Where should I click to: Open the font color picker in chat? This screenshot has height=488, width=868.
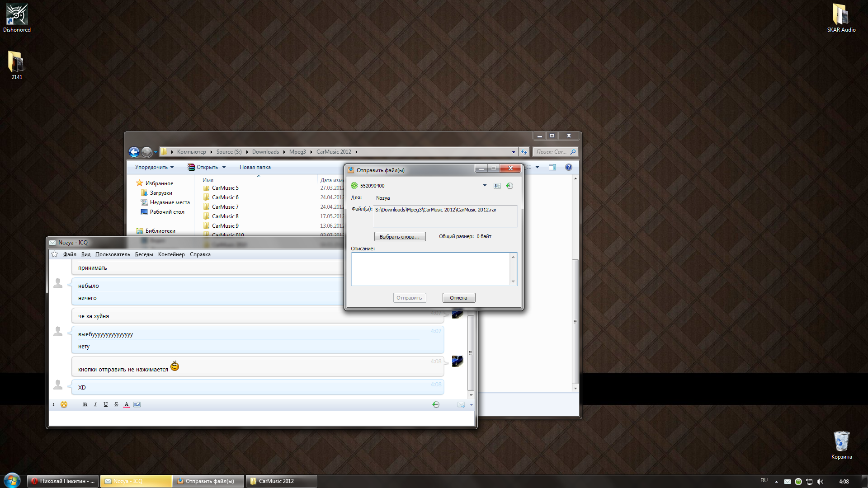point(126,404)
